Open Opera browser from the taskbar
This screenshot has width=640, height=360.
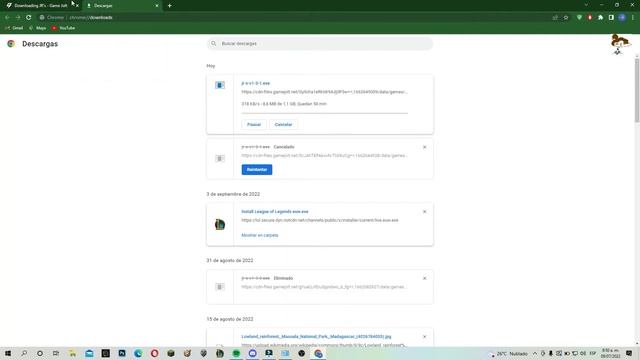154,353
